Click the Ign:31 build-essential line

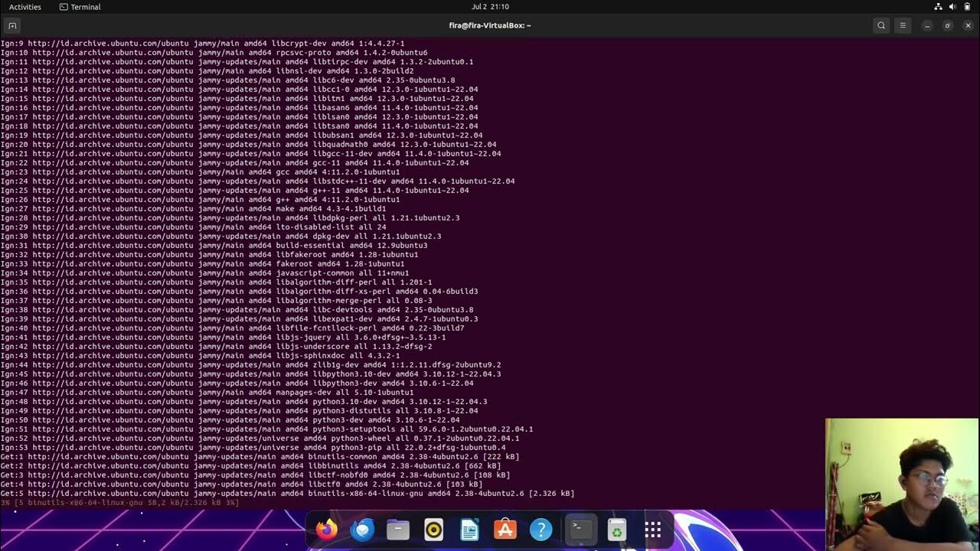point(214,246)
